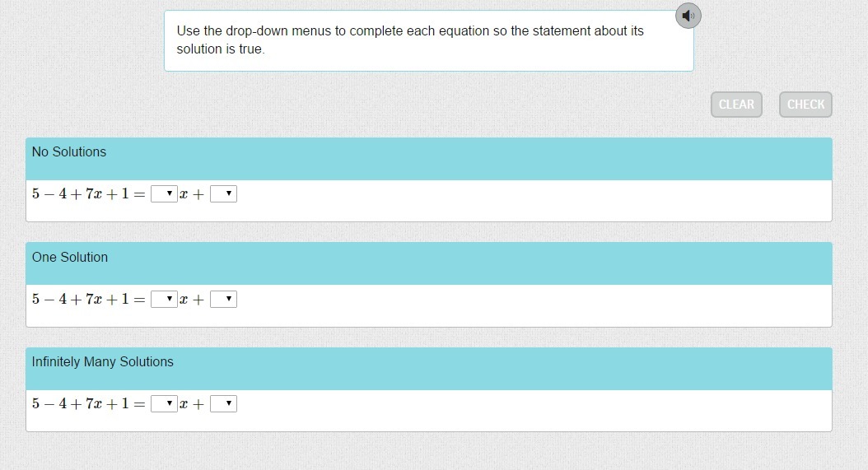Click the One Solution equation expression

[88, 300]
